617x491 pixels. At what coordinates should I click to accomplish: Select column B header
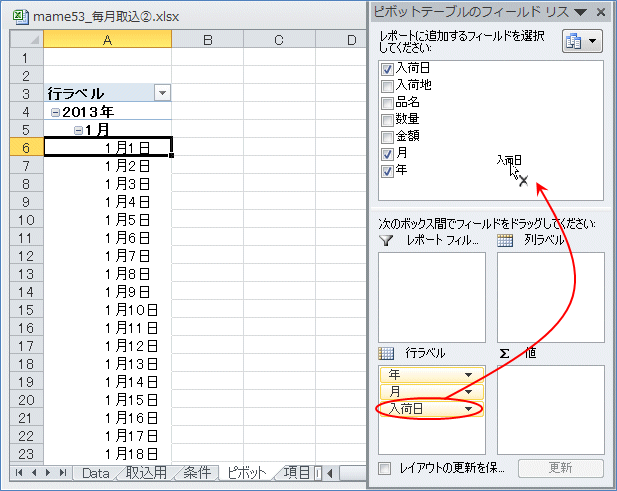click(208, 39)
